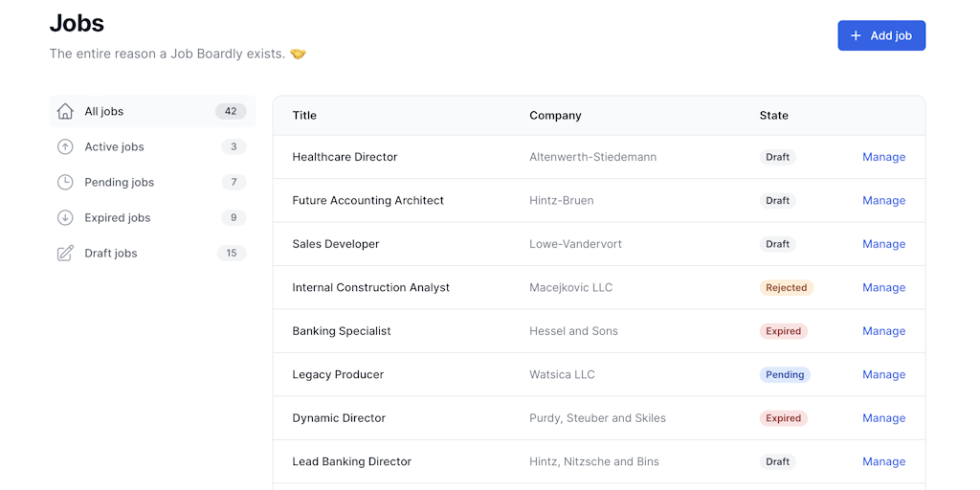Click the Rejected state badge

click(x=787, y=287)
